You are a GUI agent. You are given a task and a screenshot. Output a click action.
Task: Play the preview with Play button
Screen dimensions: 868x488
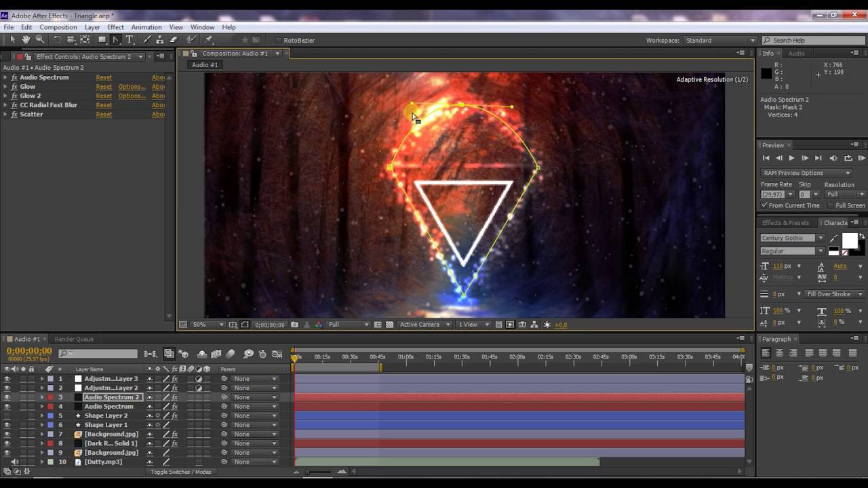[791, 158]
